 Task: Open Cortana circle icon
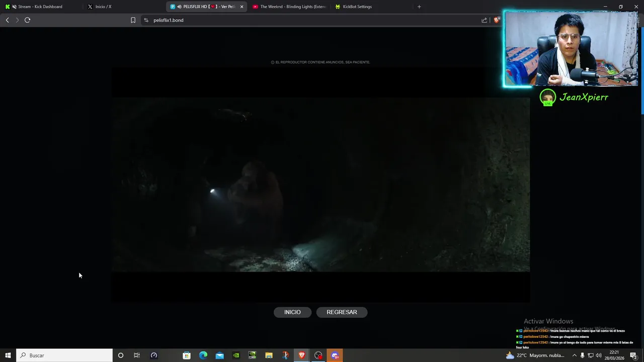pyautogui.click(x=120, y=355)
